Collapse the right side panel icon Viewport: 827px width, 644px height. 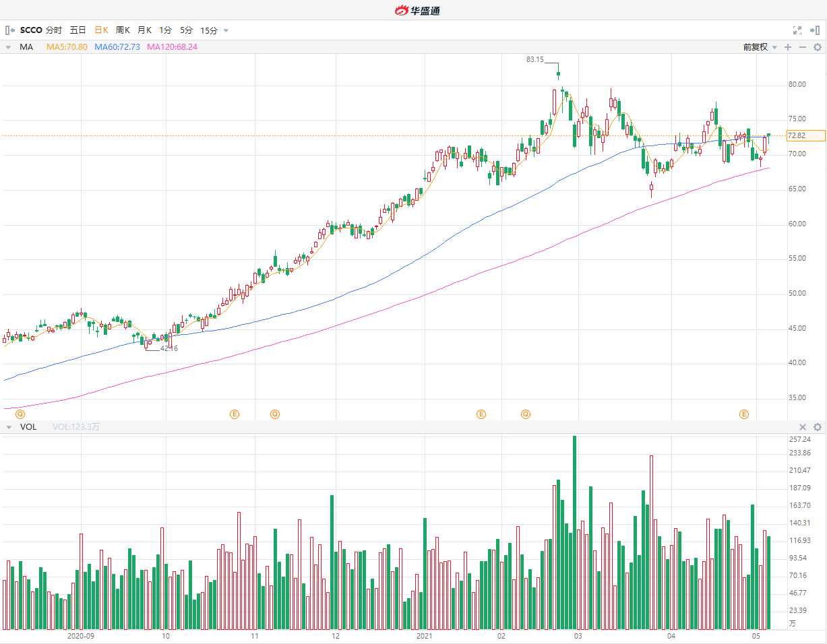tap(814, 30)
